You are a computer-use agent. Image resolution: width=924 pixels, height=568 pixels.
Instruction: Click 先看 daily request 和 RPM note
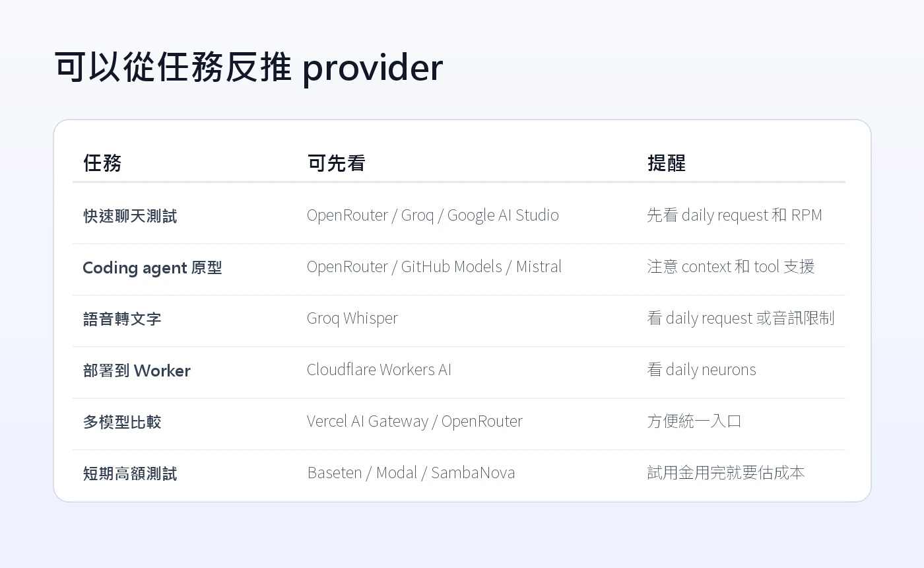(735, 215)
